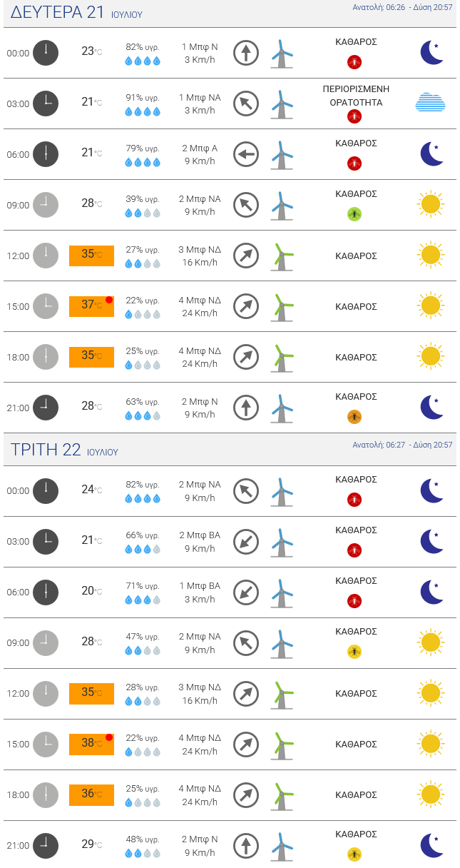Click the wind turbine icon for Monday 15:00
460x868 pixels.
282,306
